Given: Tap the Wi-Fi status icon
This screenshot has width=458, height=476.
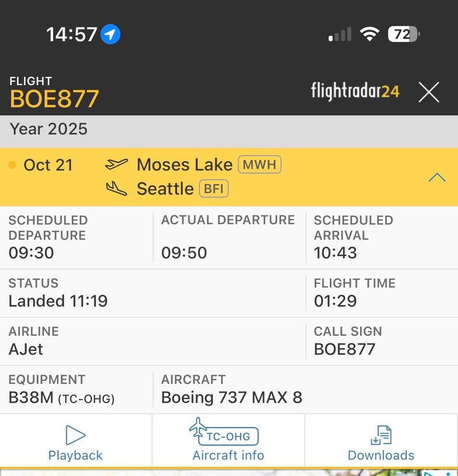Looking at the screenshot, I should [369, 34].
